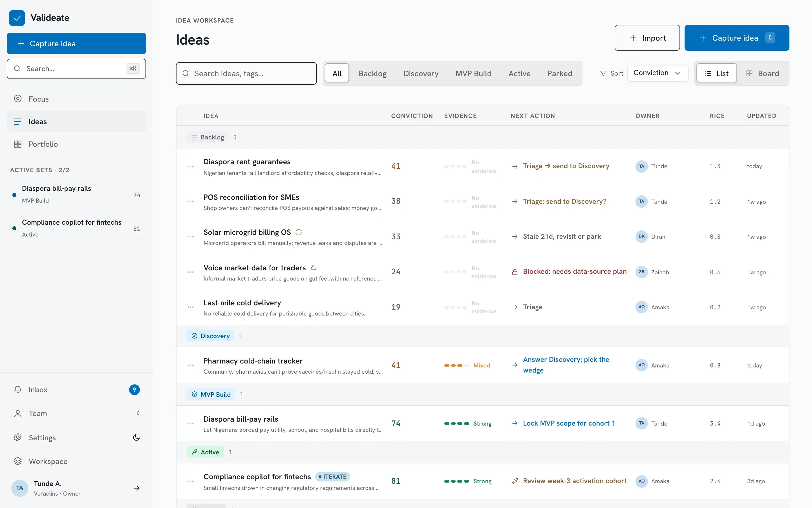Switch to Board view

[762, 73]
